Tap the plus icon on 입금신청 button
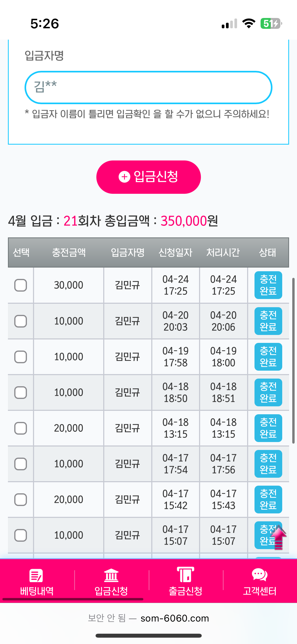 [124, 177]
